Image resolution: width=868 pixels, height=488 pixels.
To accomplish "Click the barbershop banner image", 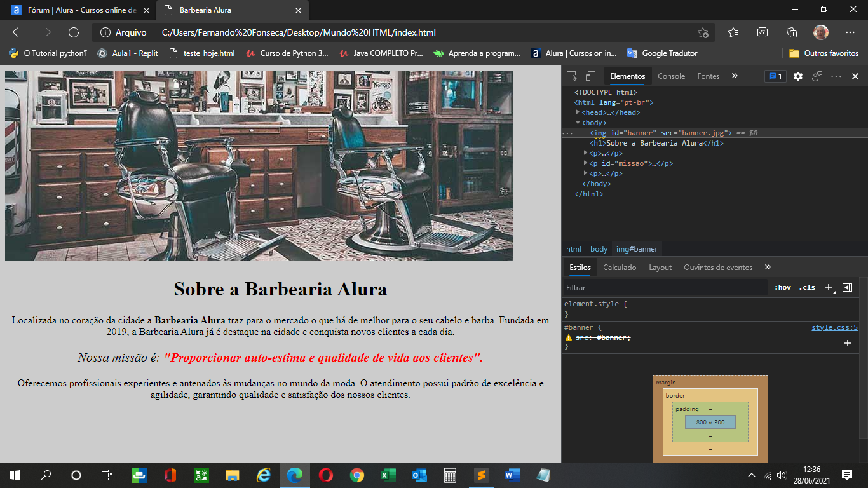I will tap(259, 165).
